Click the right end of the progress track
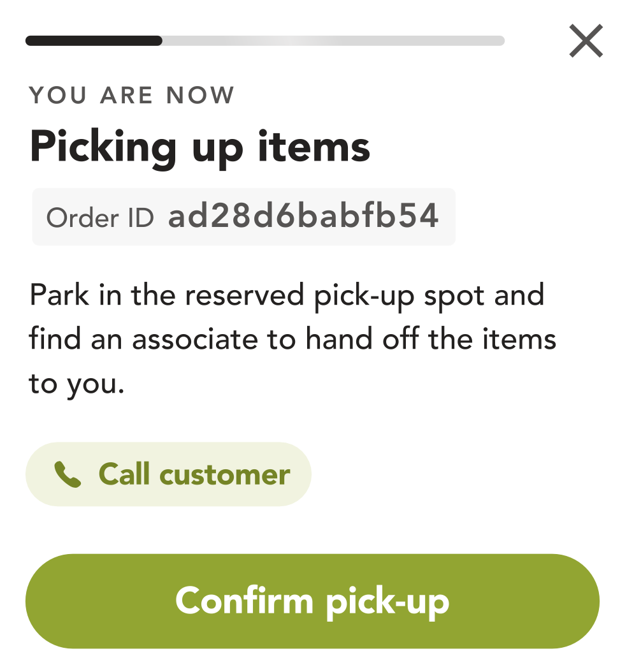 [500, 41]
